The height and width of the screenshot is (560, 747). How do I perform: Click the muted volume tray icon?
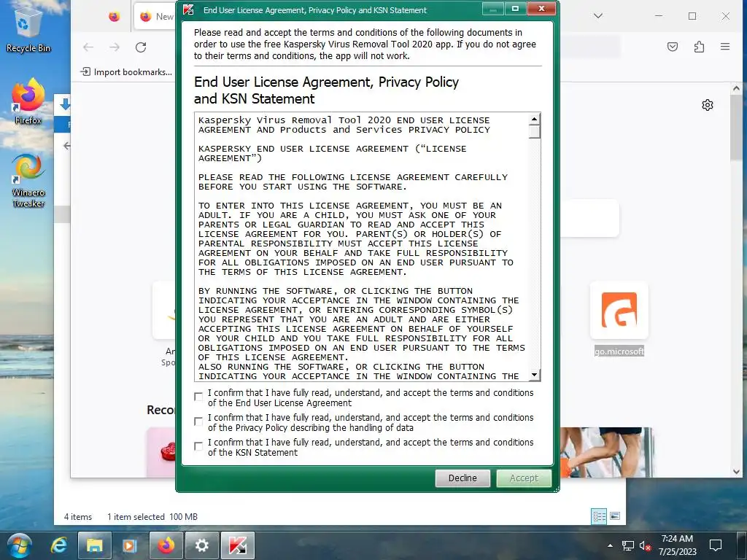[x=645, y=545]
